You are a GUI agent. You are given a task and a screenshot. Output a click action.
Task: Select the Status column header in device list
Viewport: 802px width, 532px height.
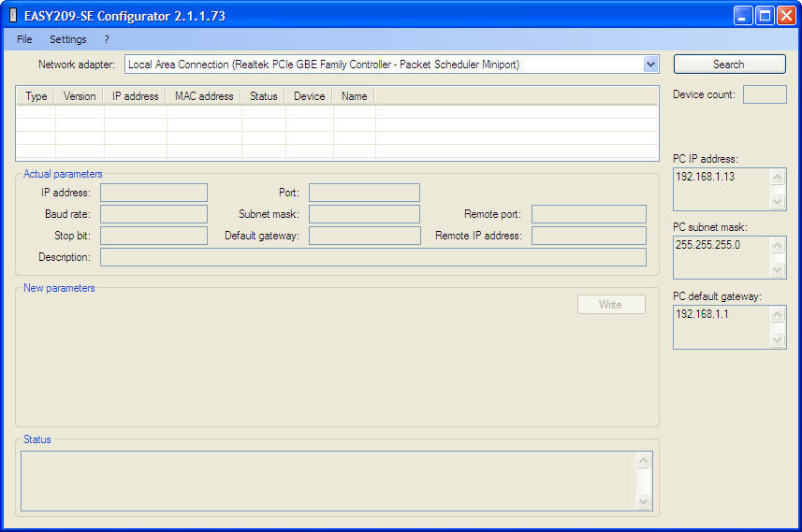263,96
